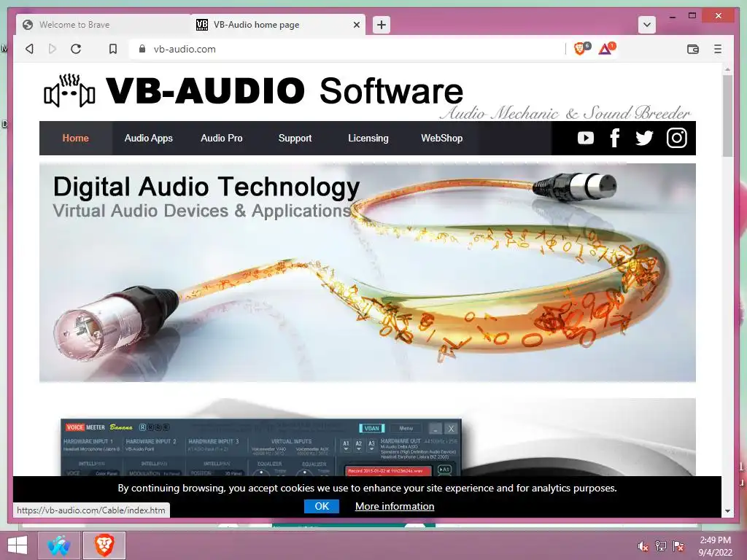
Task: Open the Brave hamburger main menu
Action: click(718, 49)
